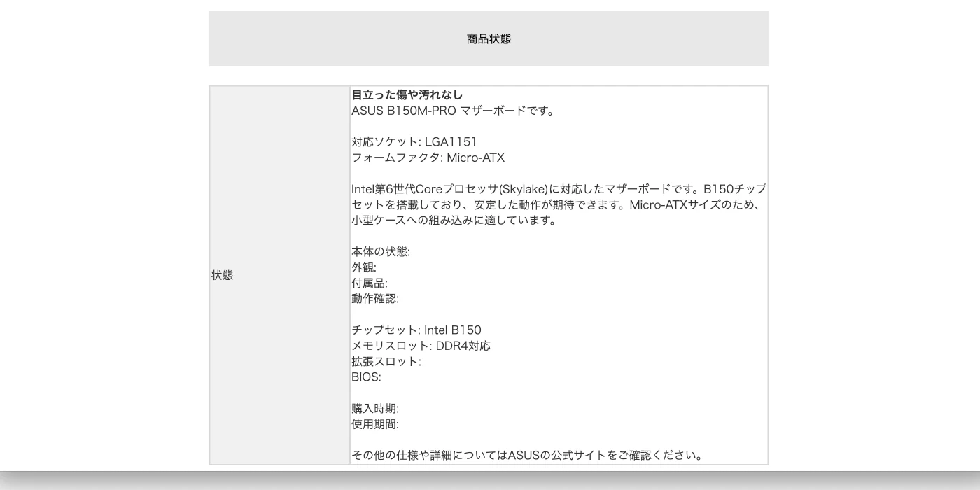Select the 購入時期: line
980x490 pixels.
375,409
